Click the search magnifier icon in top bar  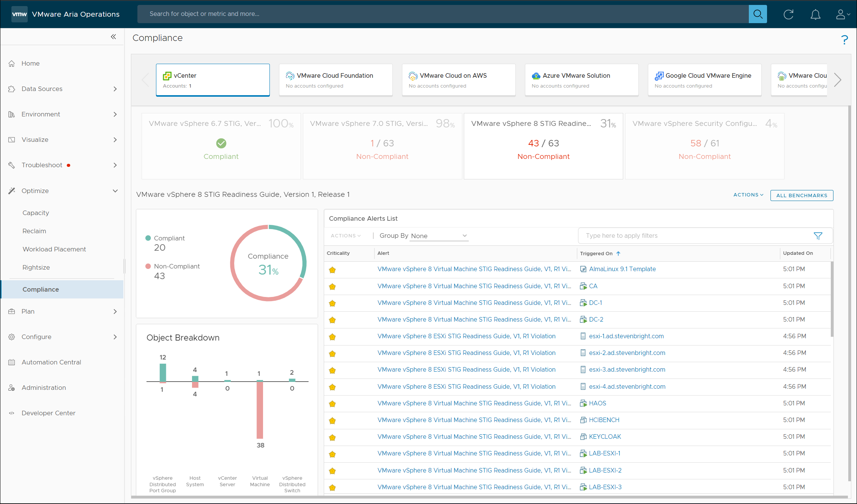758,14
